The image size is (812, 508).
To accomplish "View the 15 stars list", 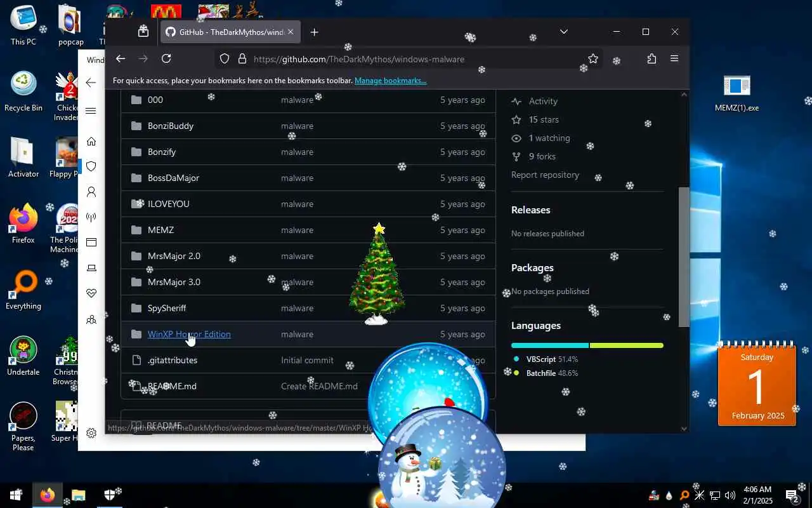I will coord(544,119).
